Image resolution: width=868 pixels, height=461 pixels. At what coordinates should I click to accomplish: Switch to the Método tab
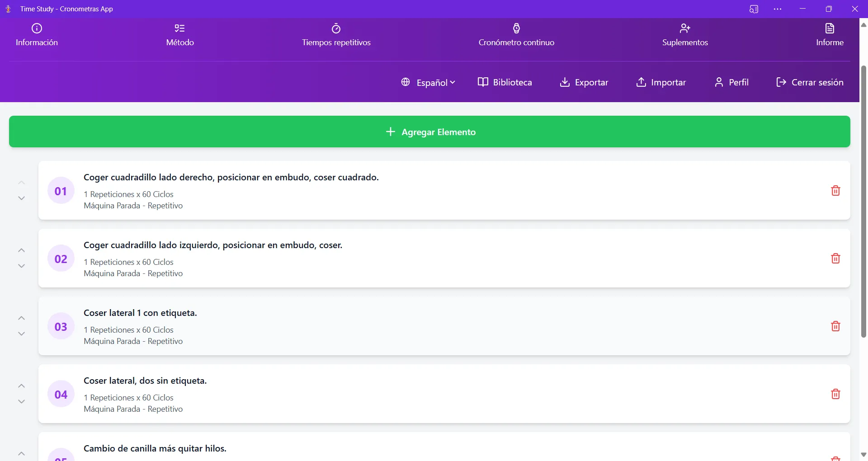click(x=180, y=35)
